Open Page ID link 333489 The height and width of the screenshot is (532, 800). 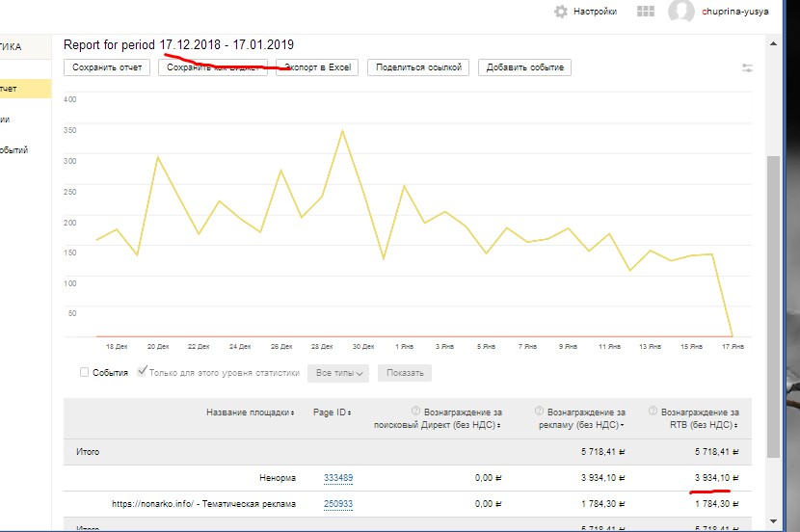coord(337,478)
